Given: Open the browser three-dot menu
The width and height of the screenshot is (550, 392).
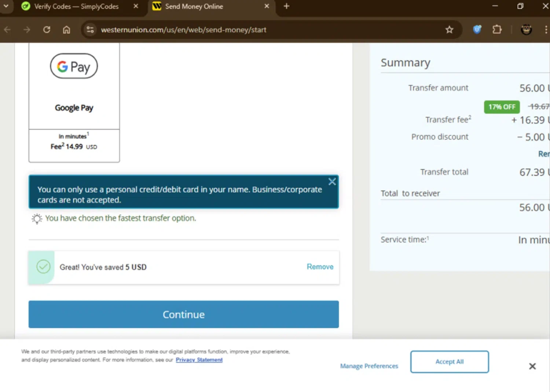Looking at the screenshot, I should coord(546,29).
